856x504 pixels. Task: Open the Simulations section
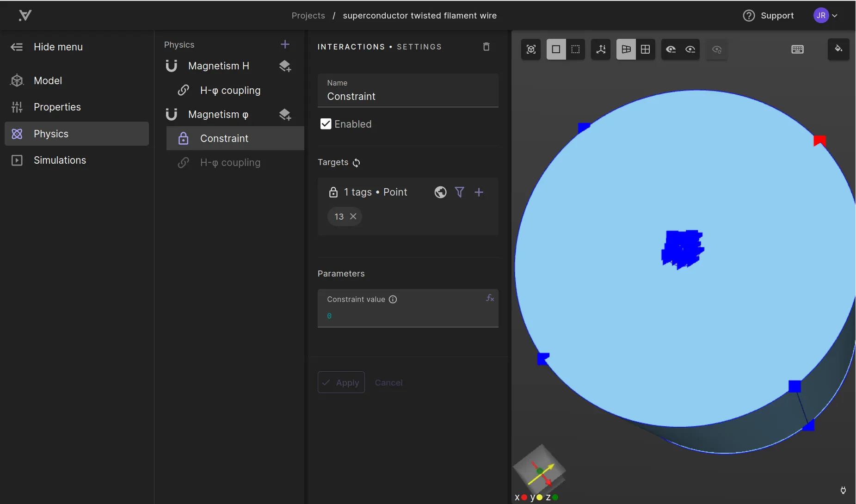point(77,160)
